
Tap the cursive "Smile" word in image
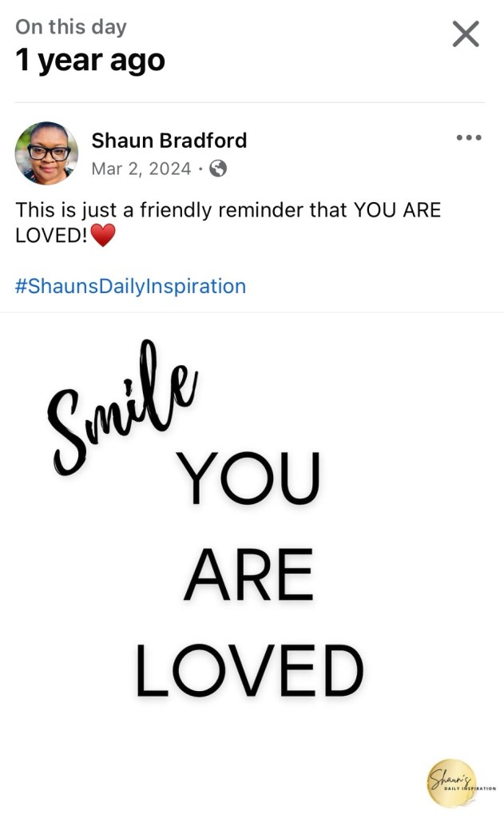click(x=120, y=406)
